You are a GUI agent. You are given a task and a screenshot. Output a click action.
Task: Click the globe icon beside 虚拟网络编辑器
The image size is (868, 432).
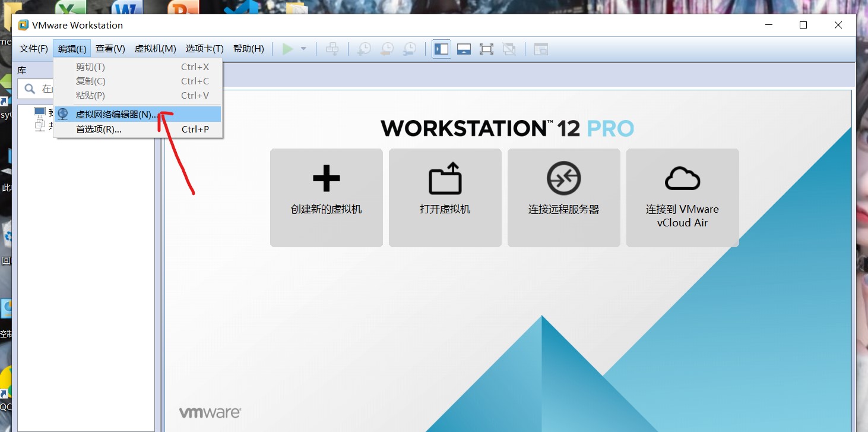coord(63,114)
